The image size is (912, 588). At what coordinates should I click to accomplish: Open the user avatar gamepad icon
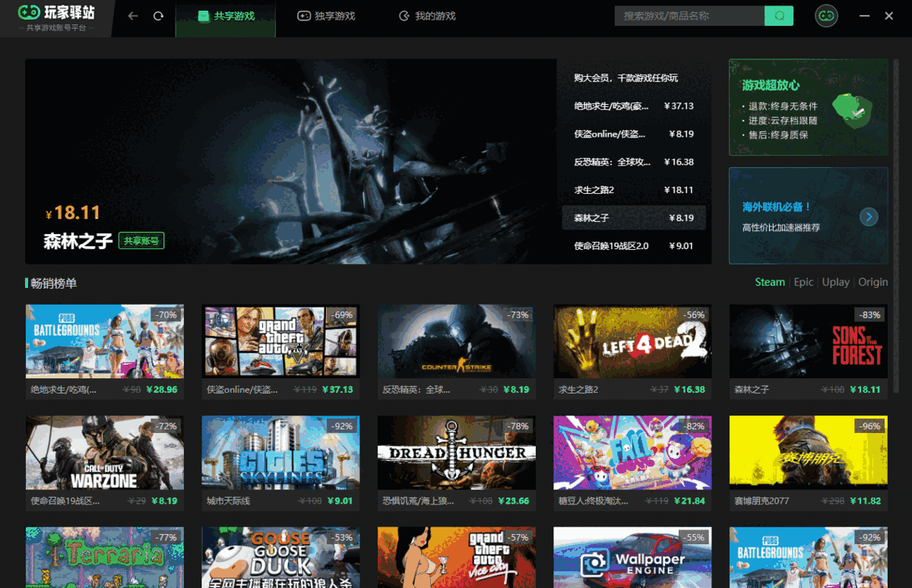pos(826,16)
